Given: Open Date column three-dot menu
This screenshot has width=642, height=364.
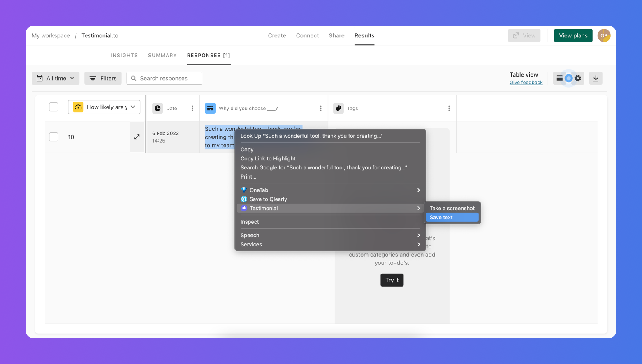Looking at the screenshot, I should [x=192, y=108].
